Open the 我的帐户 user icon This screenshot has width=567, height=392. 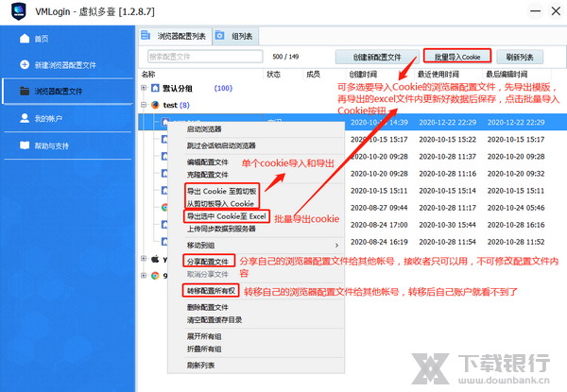[25, 118]
